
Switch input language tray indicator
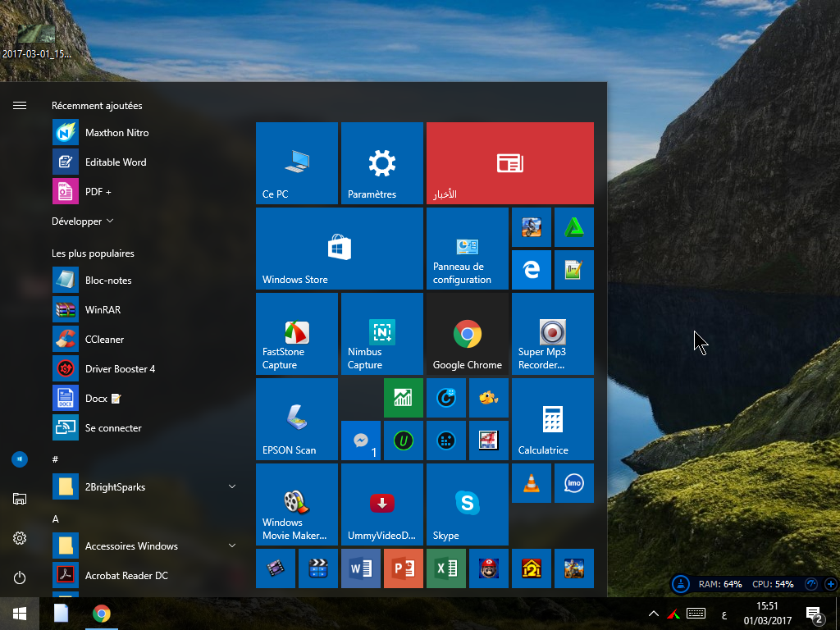724,614
